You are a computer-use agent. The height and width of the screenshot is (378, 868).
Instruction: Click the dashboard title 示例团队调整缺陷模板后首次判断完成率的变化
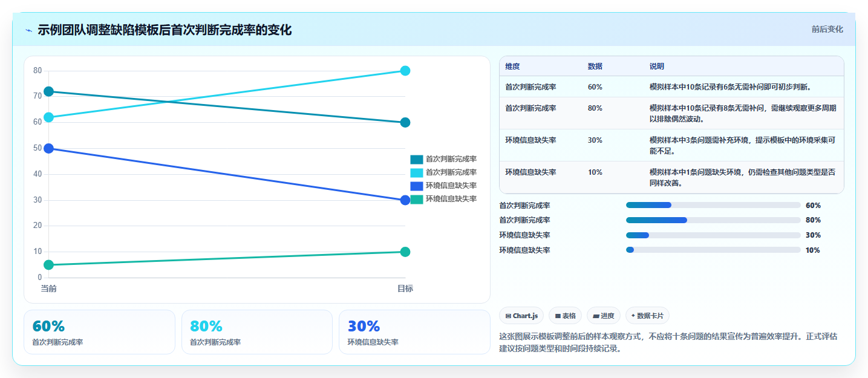click(x=165, y=30)
